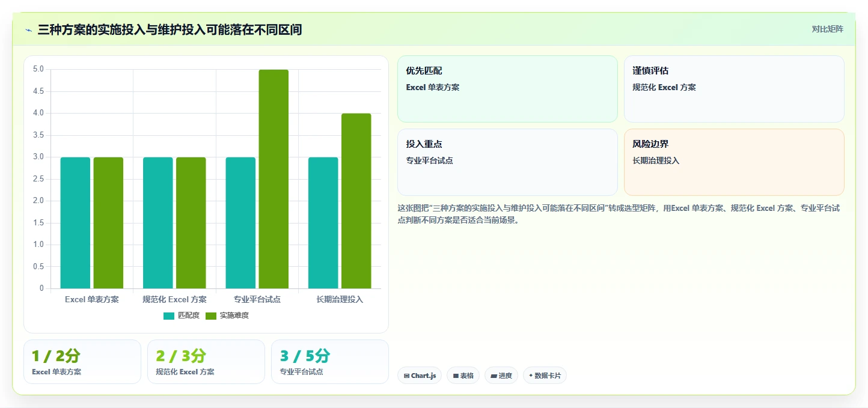Select the 3 / 5分 score card
The image size is (868, 408).
pos(330,361)
